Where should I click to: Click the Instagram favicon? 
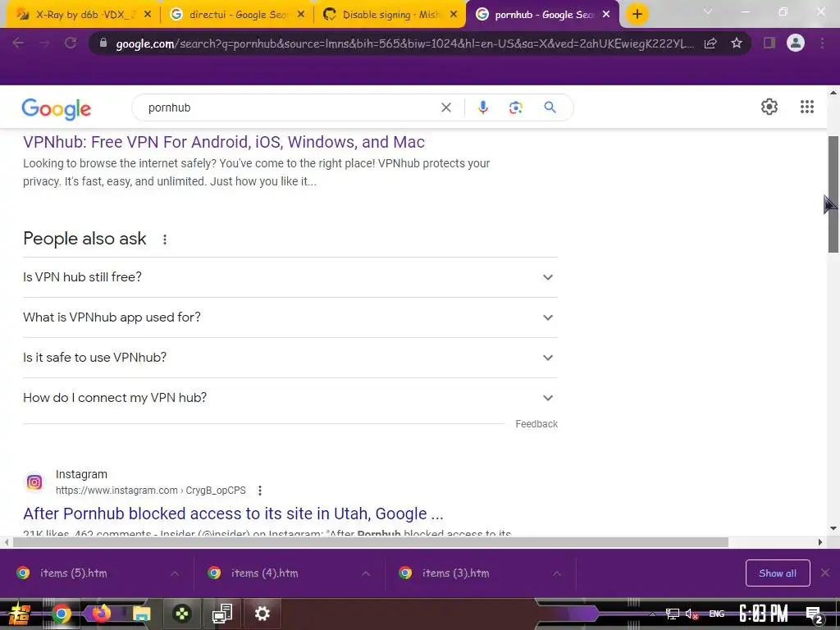[x=34, y=482]
